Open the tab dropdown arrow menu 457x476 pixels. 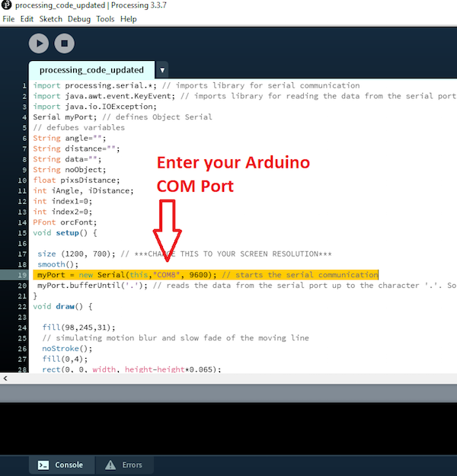(x=162, y=70)
